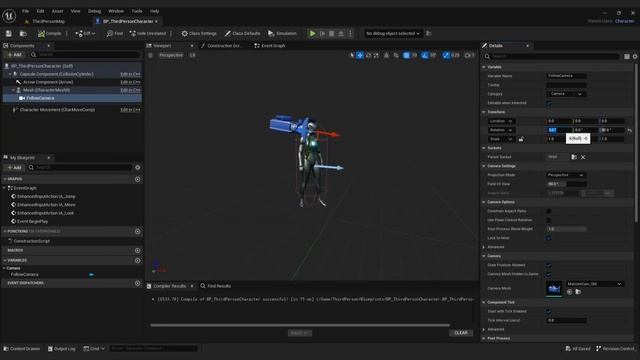Open My Blueprint panel settings gear
The image size is (640, 360).
(x=138, y=167)
